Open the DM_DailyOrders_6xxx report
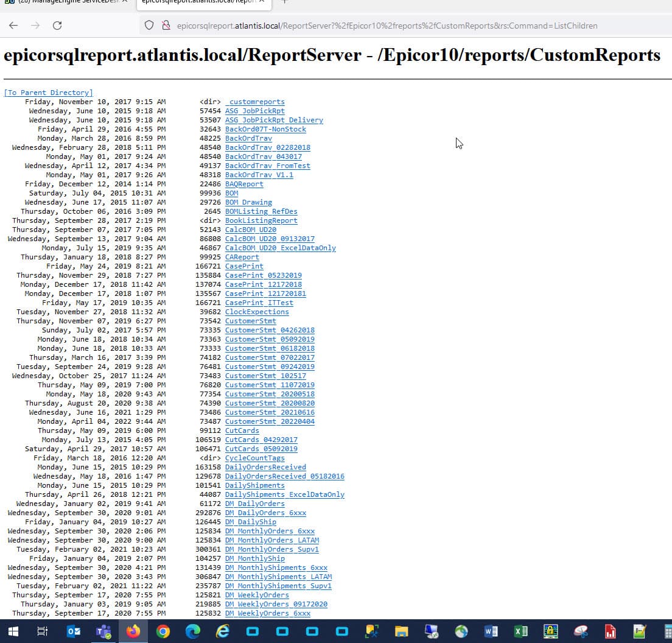The height and width of the screenshot is (643, 672). click(x=266, y=513)
